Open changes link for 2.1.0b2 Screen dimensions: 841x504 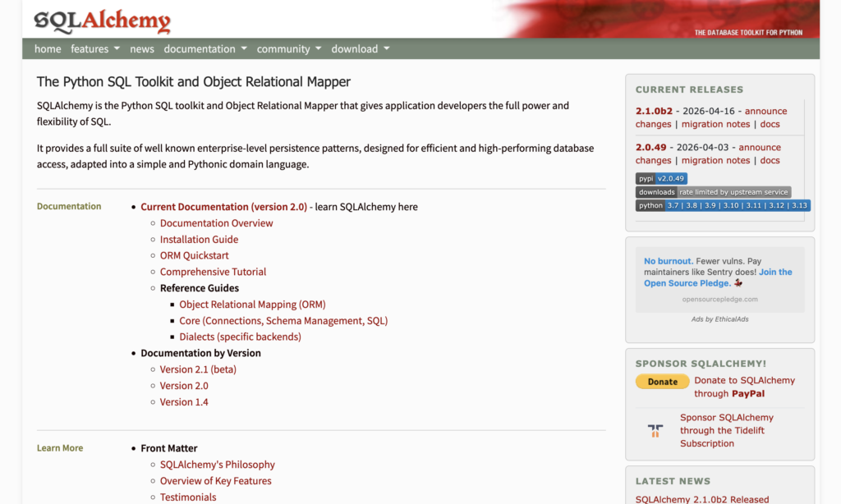pyautogui.click(x=653, y=124)
